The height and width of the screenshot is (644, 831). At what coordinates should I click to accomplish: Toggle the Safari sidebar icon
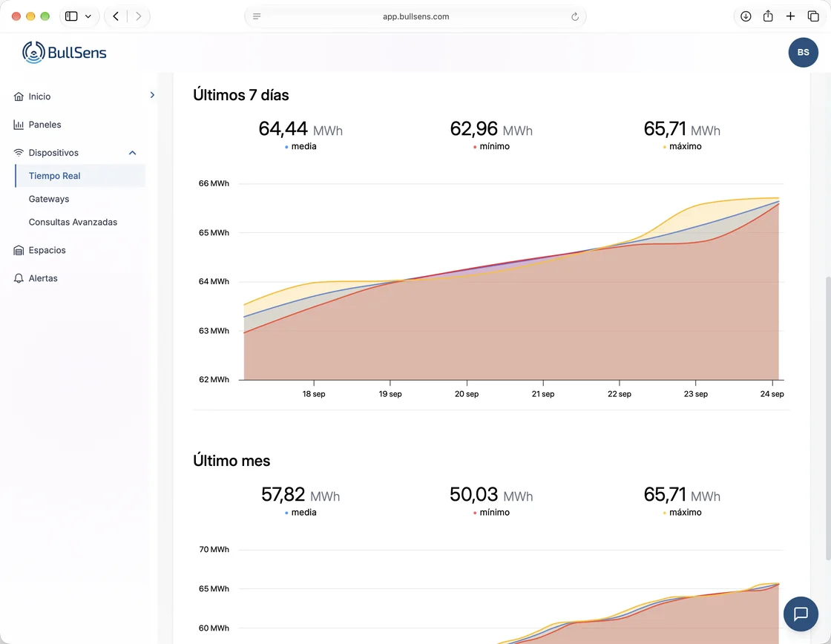point(71,16)
